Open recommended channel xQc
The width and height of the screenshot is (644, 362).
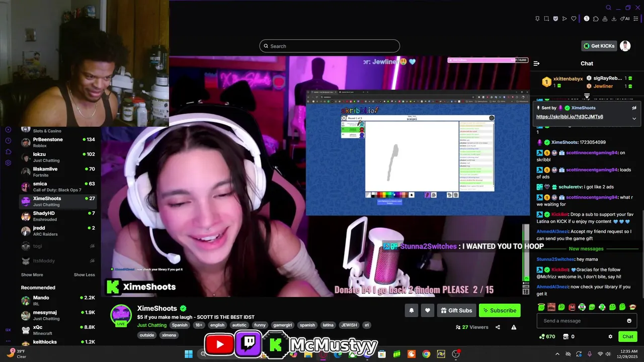click(58, 330)
